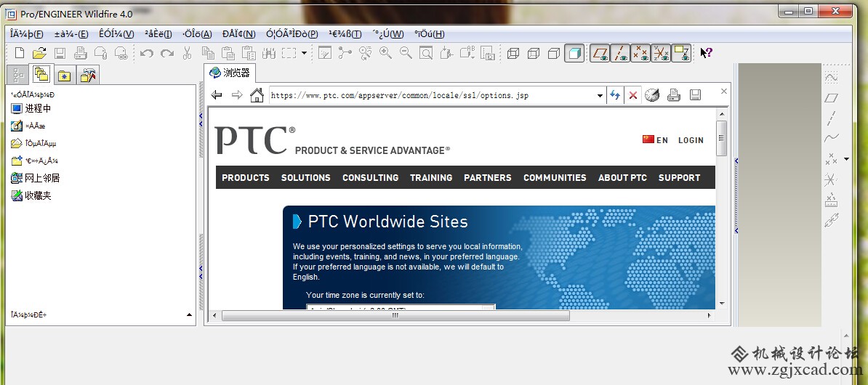Expand the URL address history dropdown

click(x=600, y=96)
